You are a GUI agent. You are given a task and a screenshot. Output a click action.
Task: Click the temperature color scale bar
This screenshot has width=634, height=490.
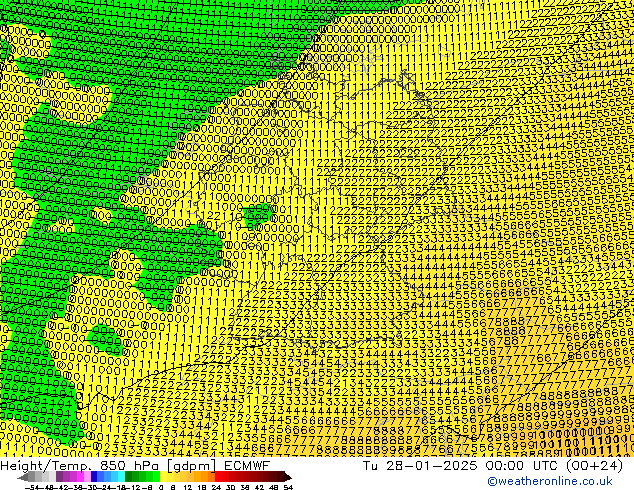tap(154, 477)
